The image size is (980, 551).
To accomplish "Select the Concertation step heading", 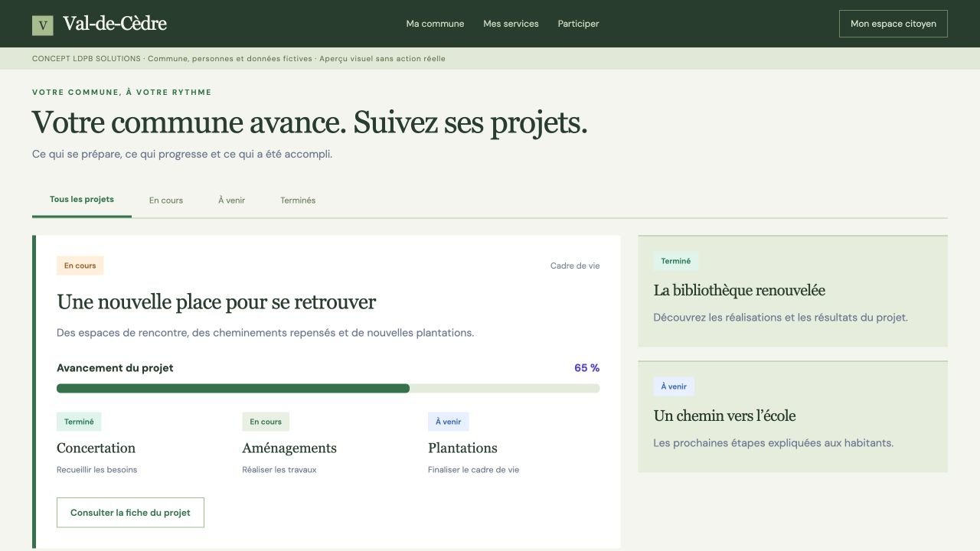I will [x=96, y=448].
